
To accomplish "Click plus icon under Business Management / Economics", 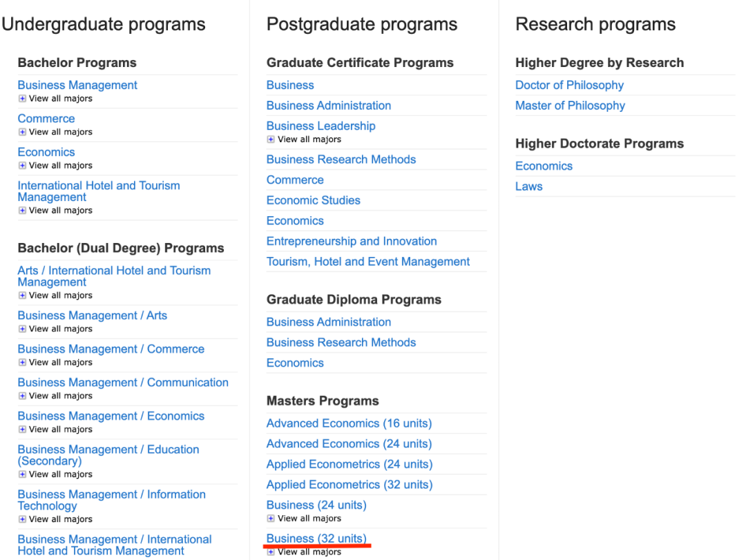I will point(22,429).
